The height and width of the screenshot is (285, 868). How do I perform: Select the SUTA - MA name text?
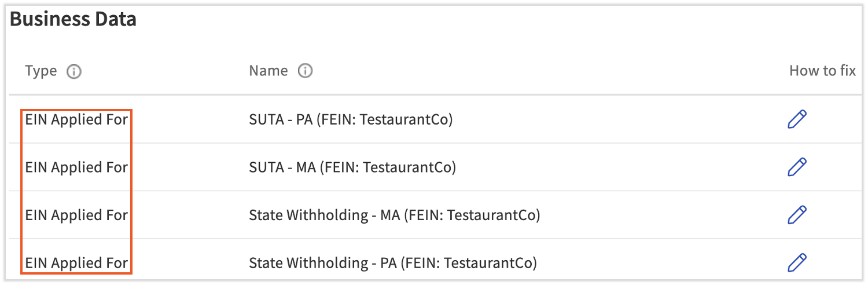click(x=352, y=168)
